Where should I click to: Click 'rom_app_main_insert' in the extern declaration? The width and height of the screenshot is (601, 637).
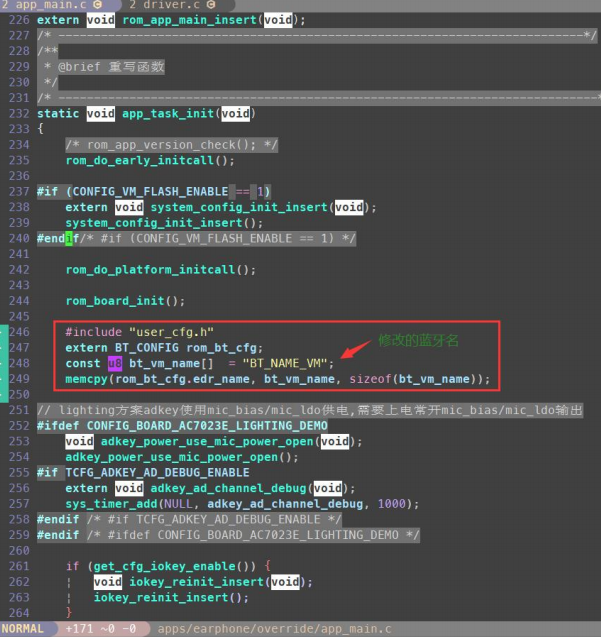pos(190,20)
